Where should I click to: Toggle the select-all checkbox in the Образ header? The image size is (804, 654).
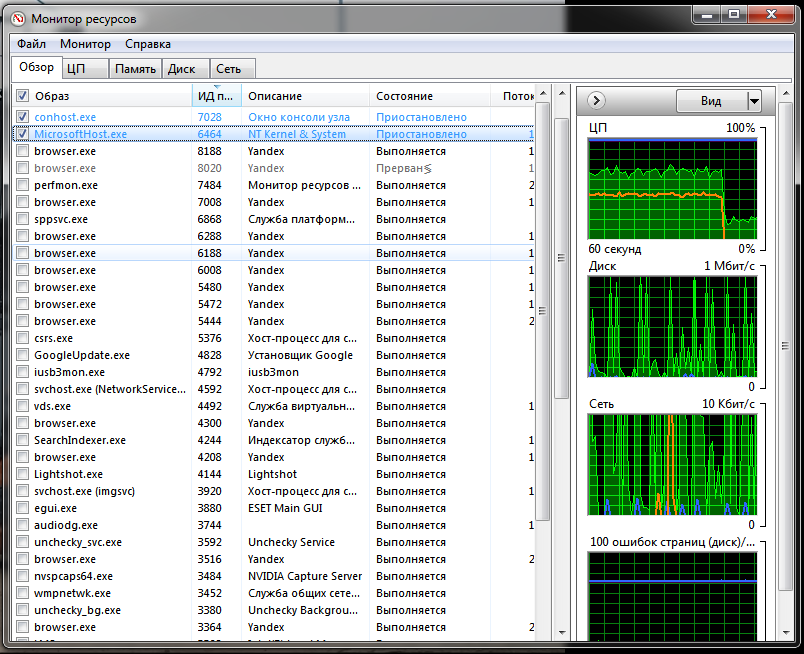point(23,96)
